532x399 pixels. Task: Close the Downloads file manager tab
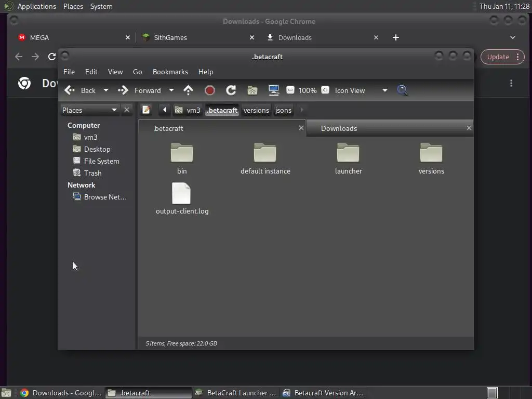coord(469,128)
